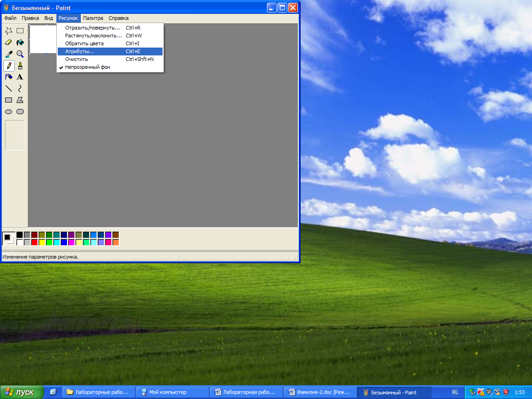Select the rectangular Select tool
This screenshot has height=399, width=532.
coord(20,31)
